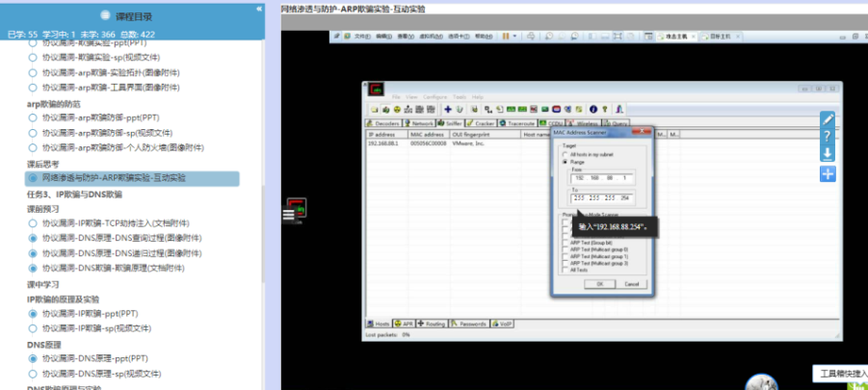Check ARP Test (Multicast group 3)
The image size is (868, 390).
pos(566,263)
